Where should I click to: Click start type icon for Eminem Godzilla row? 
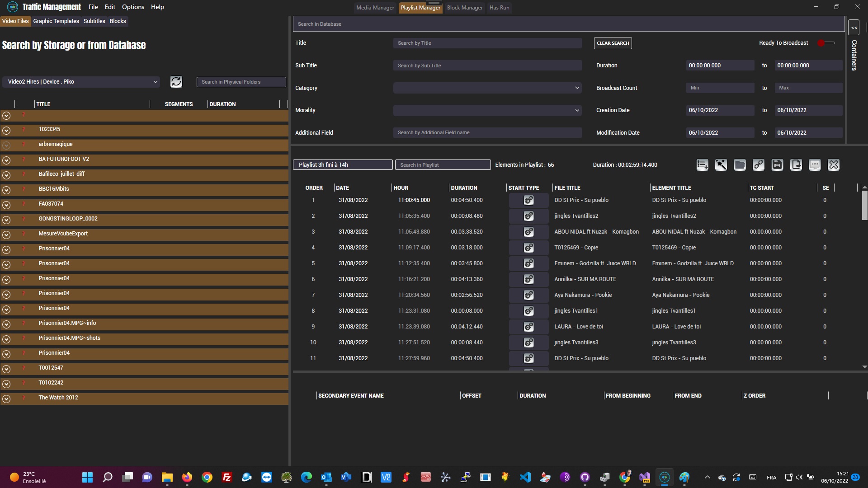click(x=528, y=263)
